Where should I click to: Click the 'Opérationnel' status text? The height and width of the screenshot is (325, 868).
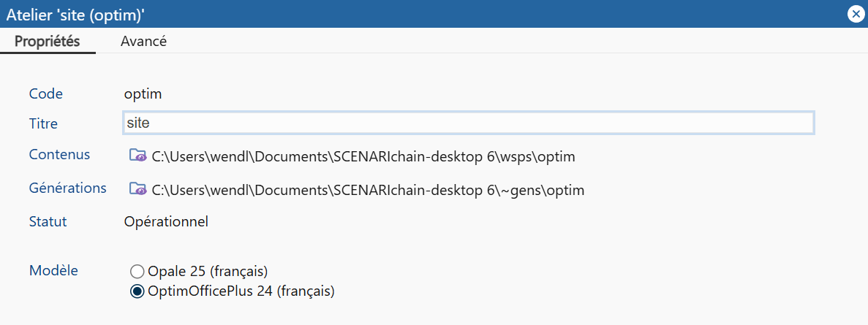pyautogui.click(x=166, y=221)
